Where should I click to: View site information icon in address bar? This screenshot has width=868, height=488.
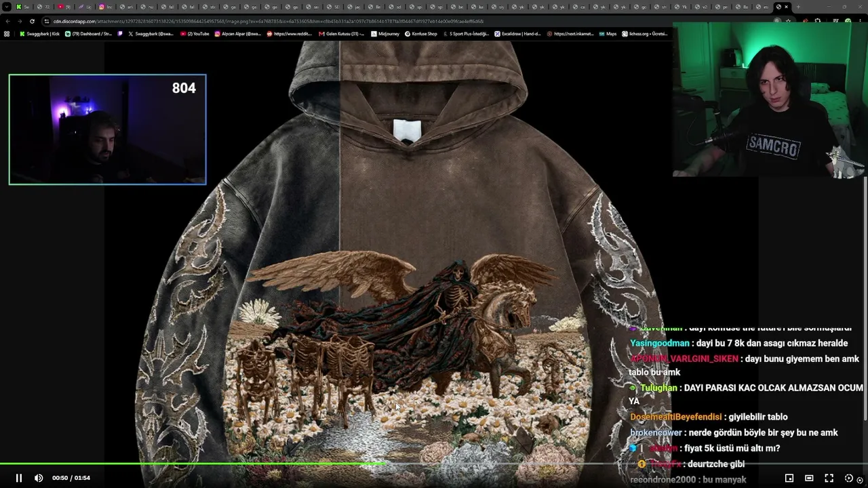tap(47, 21)
